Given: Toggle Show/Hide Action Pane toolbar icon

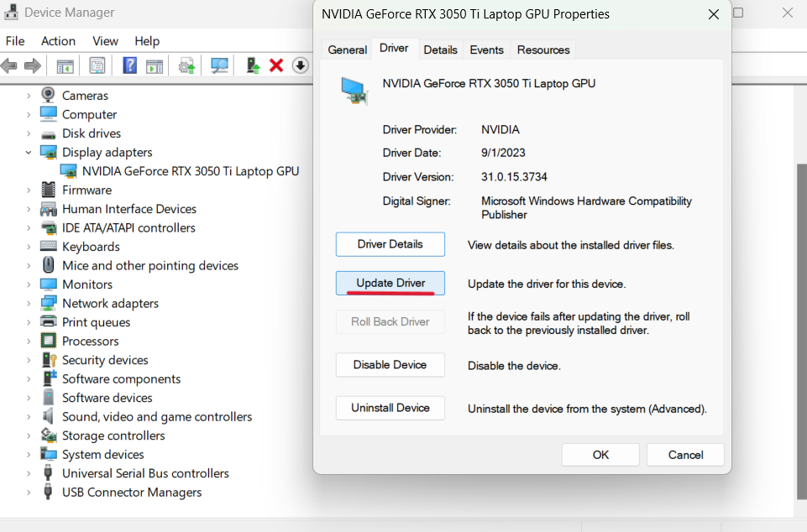Looking at the screenshot, I should tap(155, 65).
